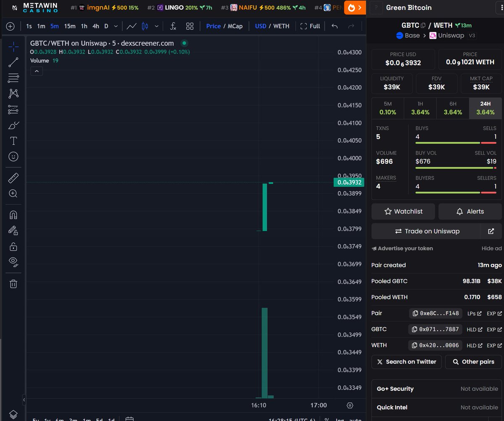504x421 pixels.
Task: Hide the advertise token ad
Action: tap(491, 248)
